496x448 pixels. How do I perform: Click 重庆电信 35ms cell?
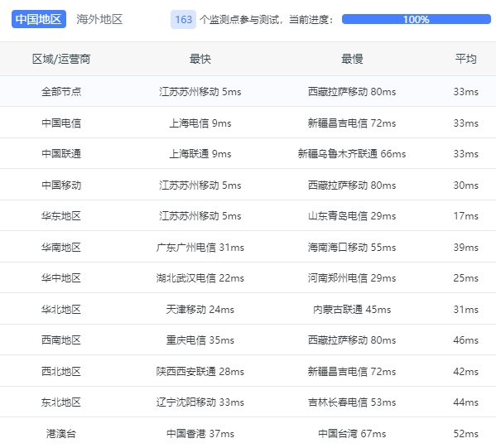click(200, 340)
